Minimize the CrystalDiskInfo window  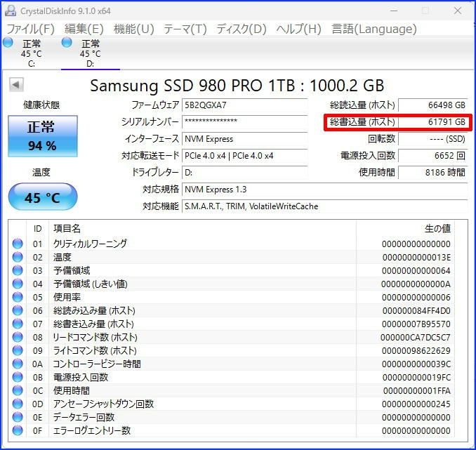pos(394,11)
